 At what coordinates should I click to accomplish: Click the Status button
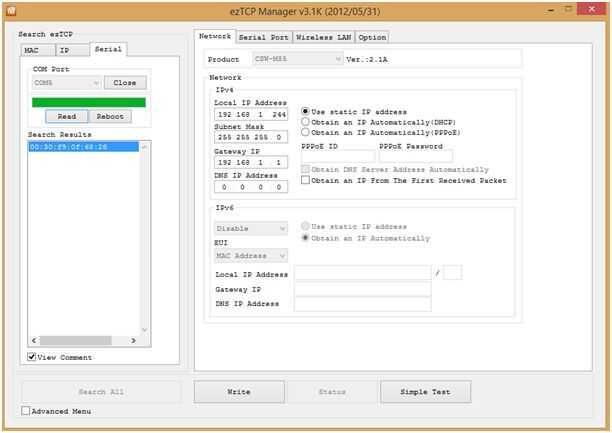pos(332,392)
